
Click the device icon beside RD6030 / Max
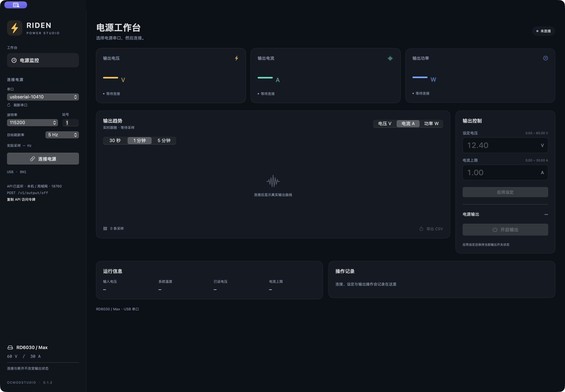pos(10,347)
